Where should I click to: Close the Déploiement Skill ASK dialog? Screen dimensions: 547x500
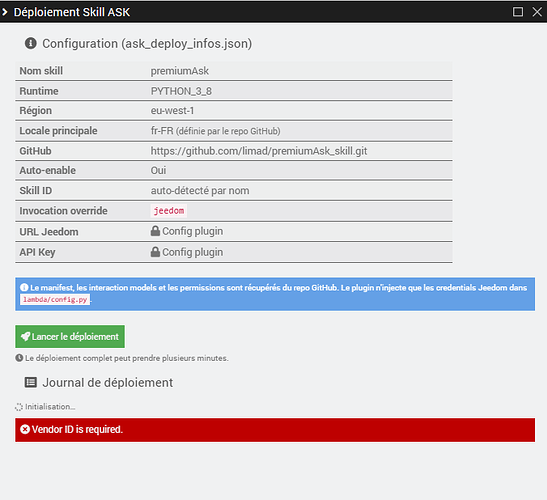[537, 12]
